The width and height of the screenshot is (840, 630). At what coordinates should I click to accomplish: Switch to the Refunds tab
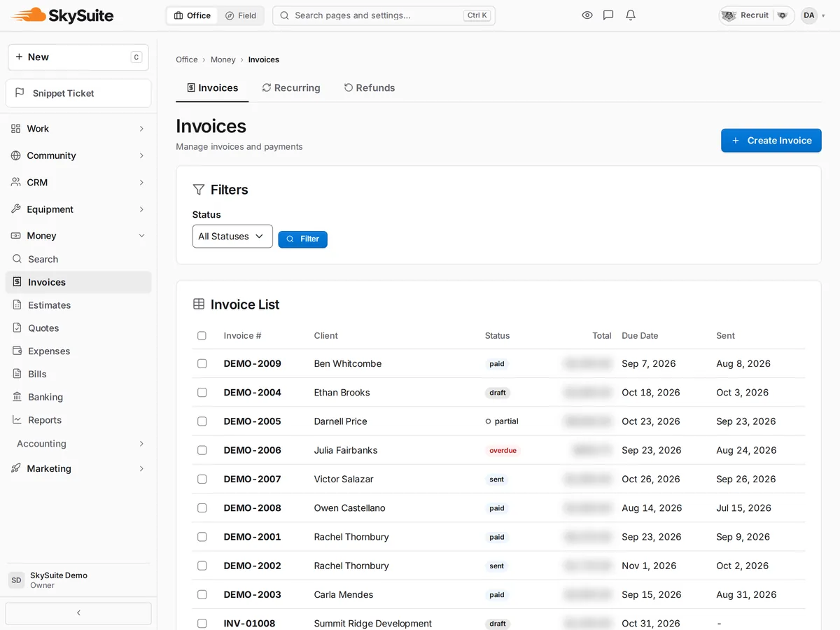[x=370, y=87]
